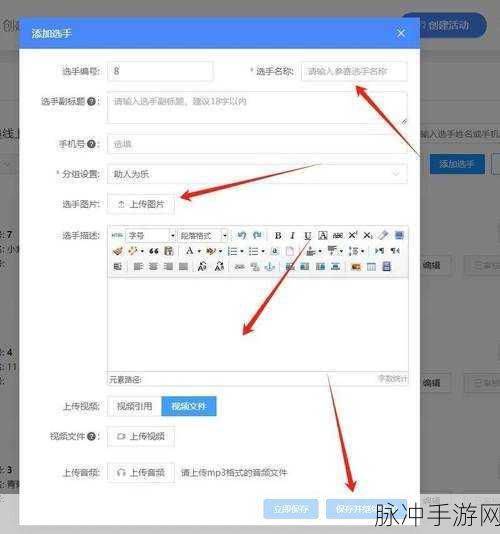This screenshot has height=534, width=500.
Task: Click the 上传视频 upload button
Action: tap(141, 436)
